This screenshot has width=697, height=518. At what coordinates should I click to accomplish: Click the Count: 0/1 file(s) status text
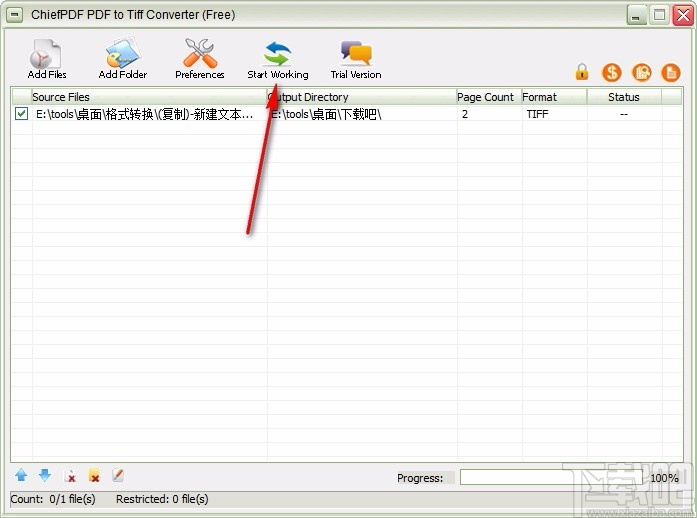(x=53, y=499)
